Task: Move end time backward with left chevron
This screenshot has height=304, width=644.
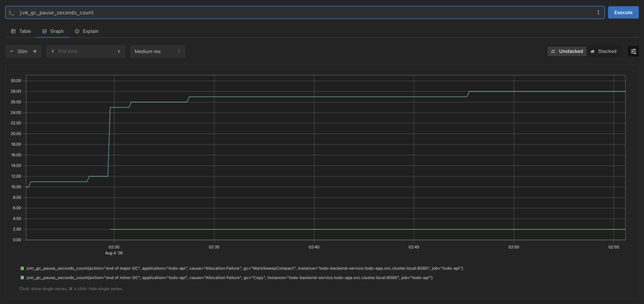Action: click(x=52, y=51)
